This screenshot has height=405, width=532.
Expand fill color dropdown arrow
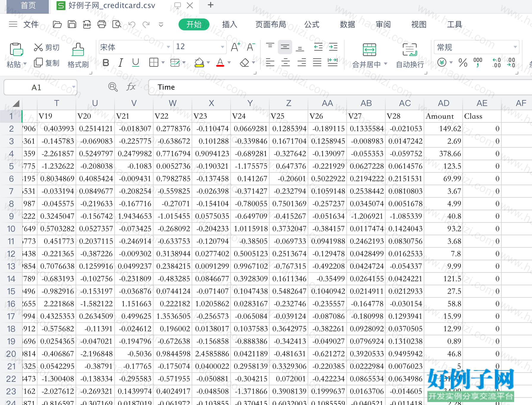[208, 63]
